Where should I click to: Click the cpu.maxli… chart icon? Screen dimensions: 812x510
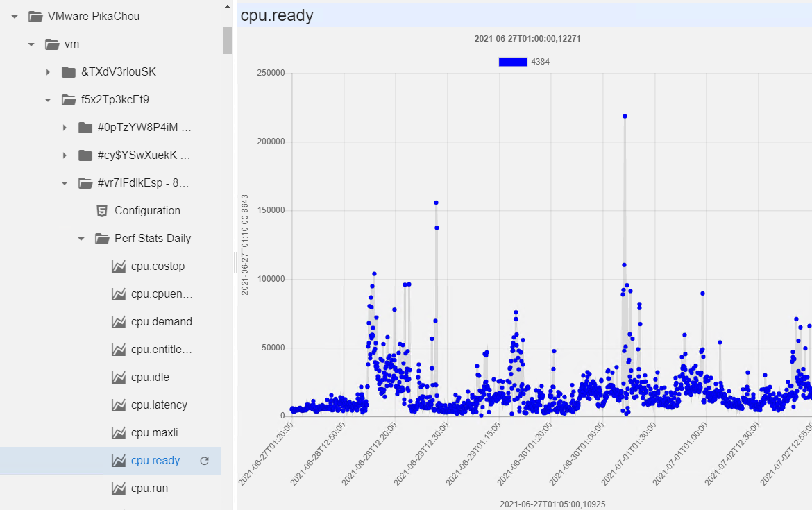119,433
